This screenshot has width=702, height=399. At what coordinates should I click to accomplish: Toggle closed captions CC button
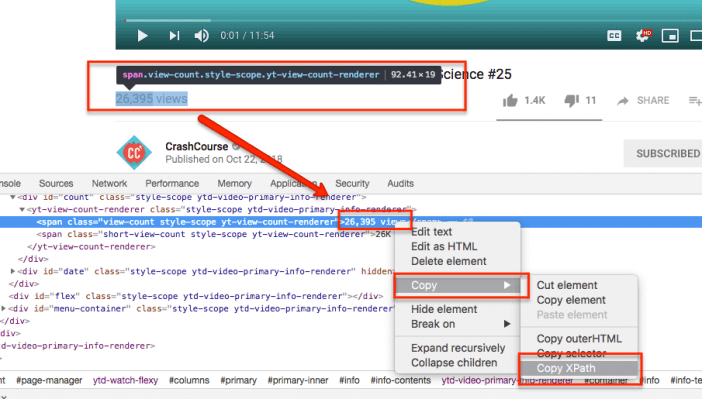point(614,36)
